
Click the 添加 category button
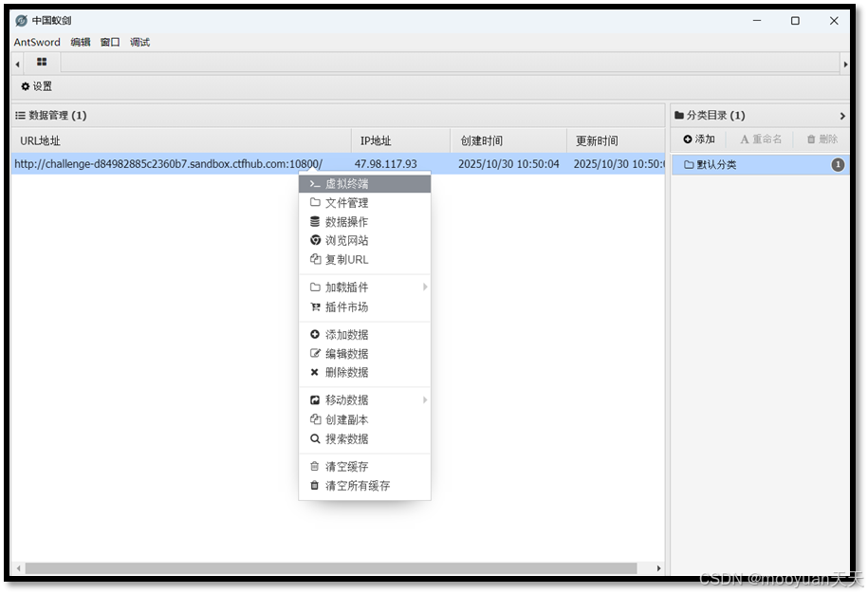click(699, 139)
